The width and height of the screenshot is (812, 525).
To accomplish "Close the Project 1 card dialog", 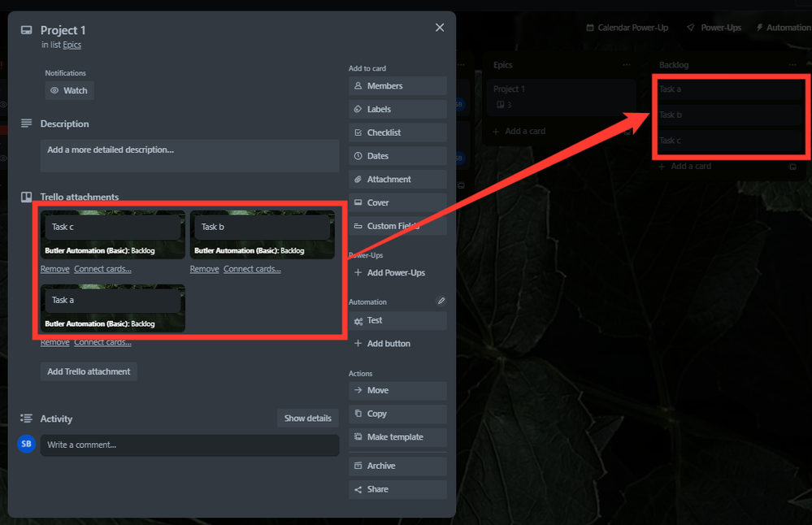I will 440,28.
